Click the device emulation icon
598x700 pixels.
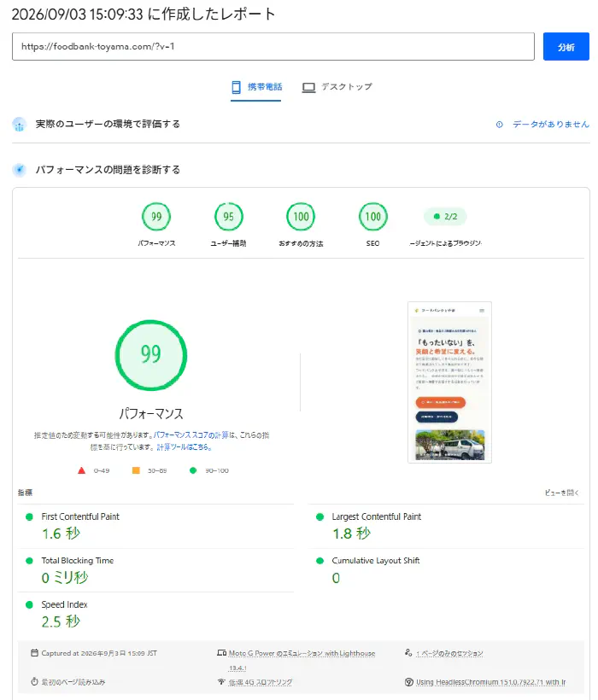(x=221, y=653)
